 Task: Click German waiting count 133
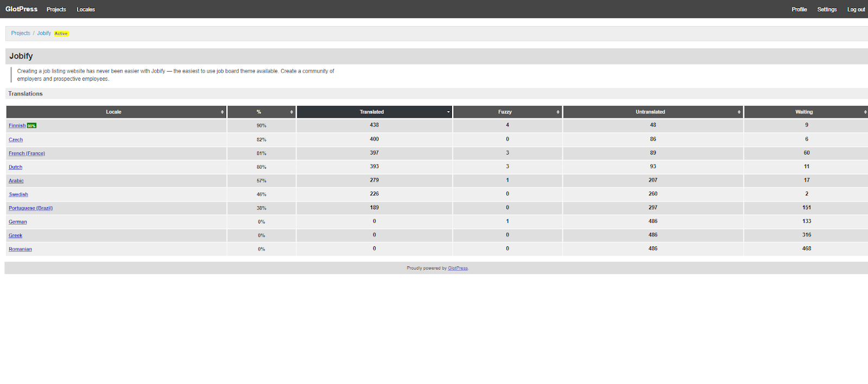pos(807,221)
